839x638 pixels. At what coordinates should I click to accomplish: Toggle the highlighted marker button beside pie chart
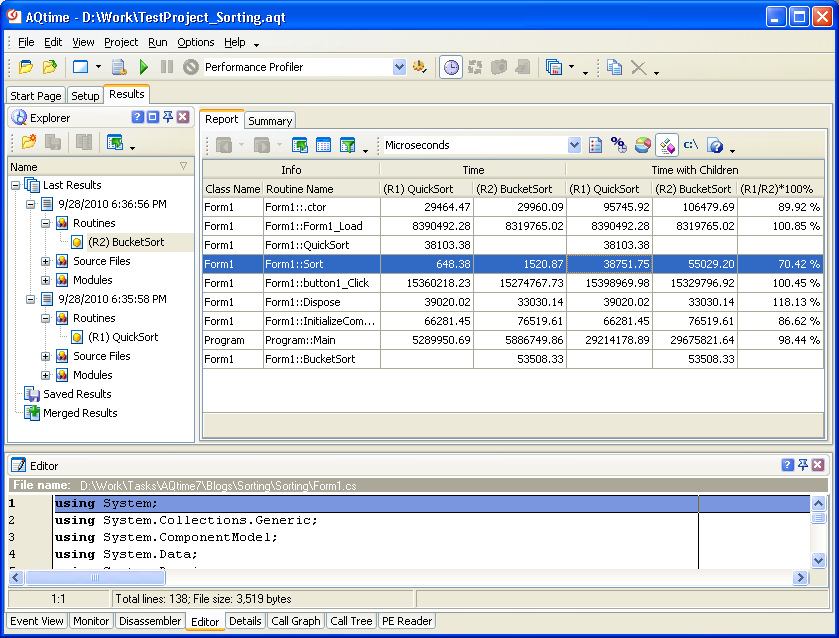pos(667,145)
